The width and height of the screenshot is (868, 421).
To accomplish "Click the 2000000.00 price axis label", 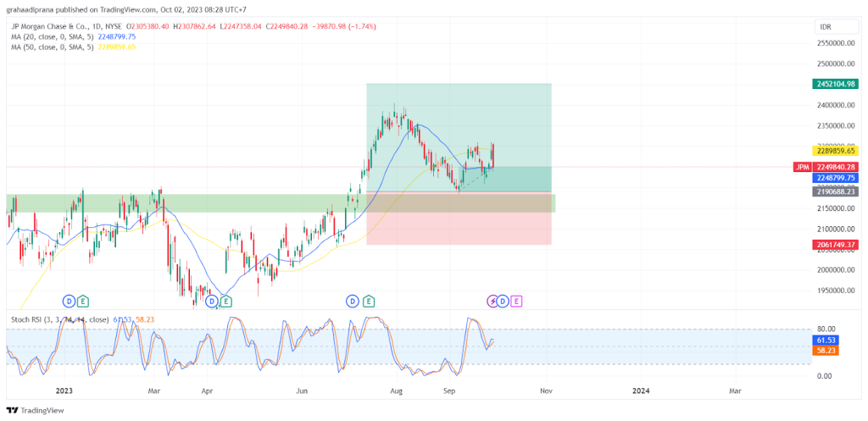I will [x=835, y=270].
